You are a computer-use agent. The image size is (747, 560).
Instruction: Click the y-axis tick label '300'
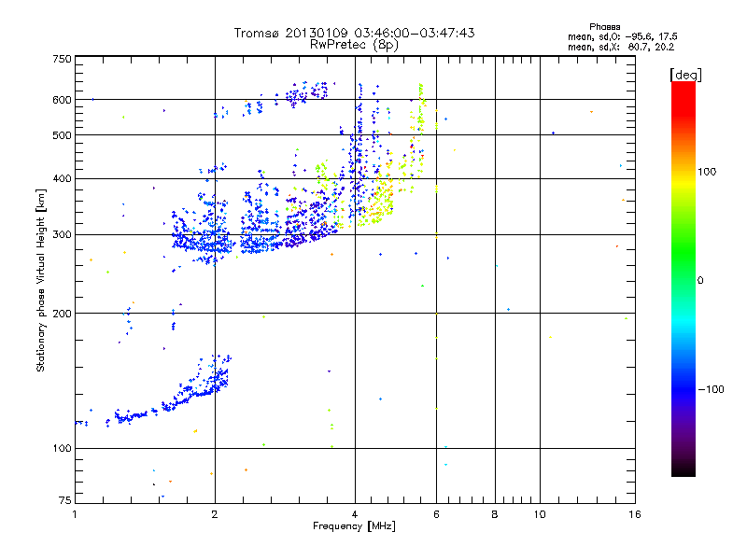pos(62,235)
